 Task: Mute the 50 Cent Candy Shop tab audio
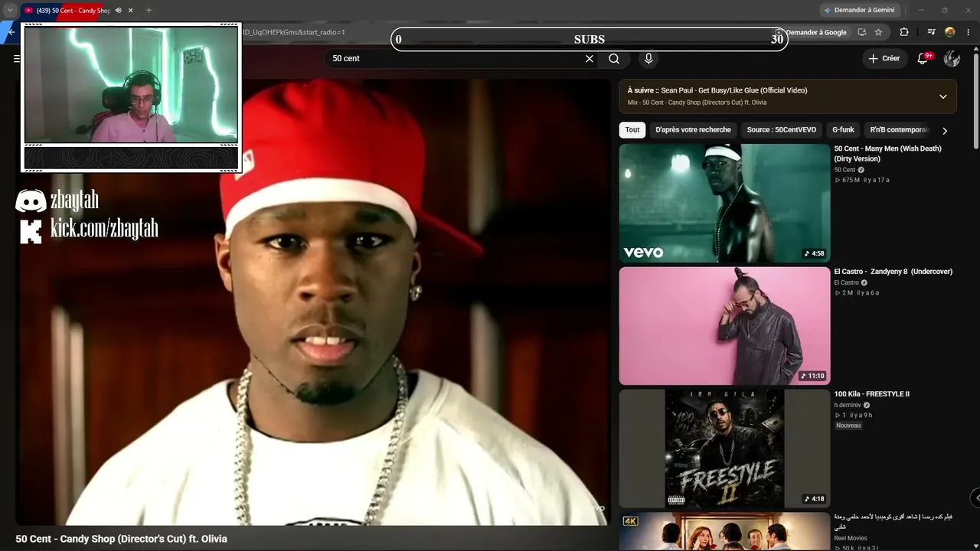pos(119,11)
